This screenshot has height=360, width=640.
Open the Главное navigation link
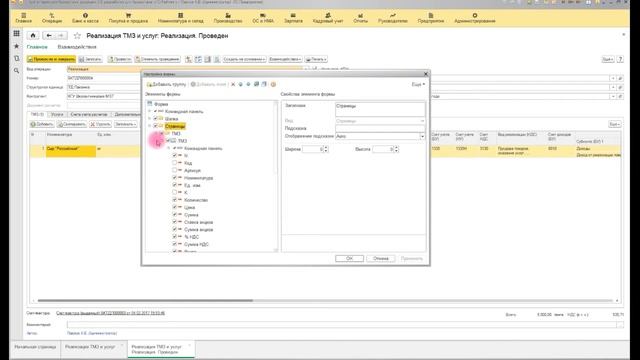[37, 47]
